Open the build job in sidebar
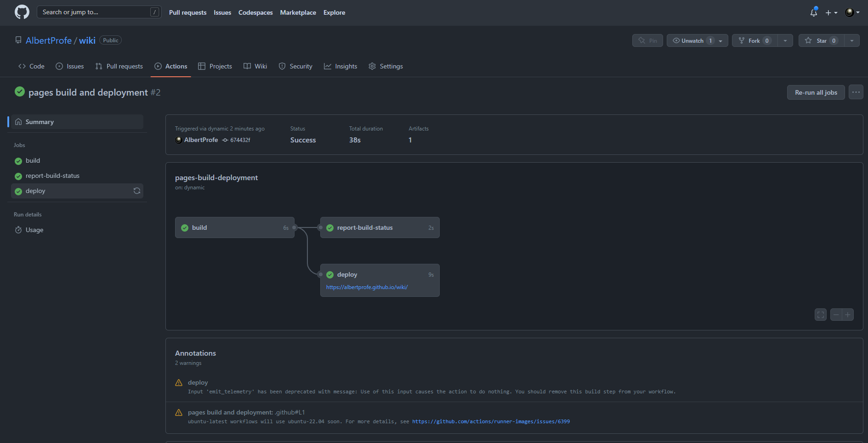Screen dimensions: 868x443 click(x=77, y=160)
